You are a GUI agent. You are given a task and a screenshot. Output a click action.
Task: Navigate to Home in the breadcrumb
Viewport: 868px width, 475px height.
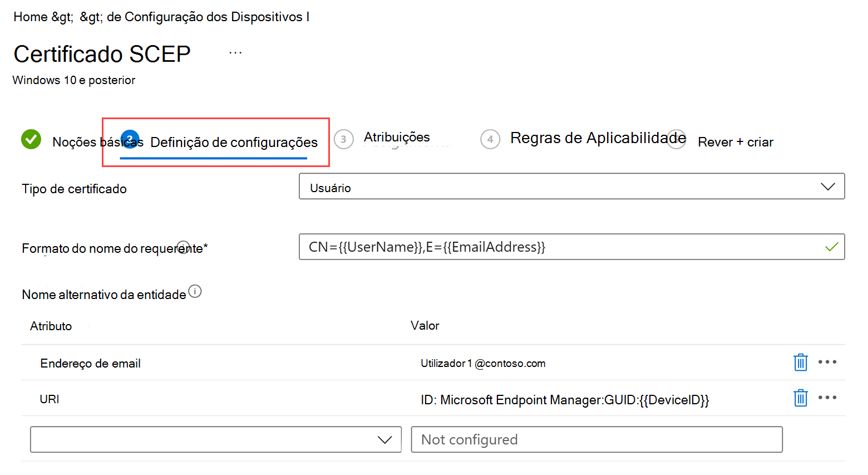31,17
